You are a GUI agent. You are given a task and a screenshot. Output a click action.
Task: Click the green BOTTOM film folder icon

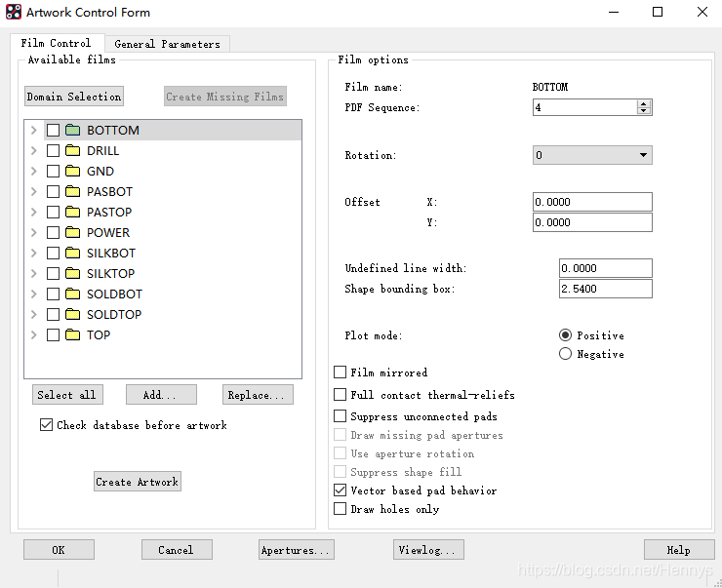pos(72,130)
